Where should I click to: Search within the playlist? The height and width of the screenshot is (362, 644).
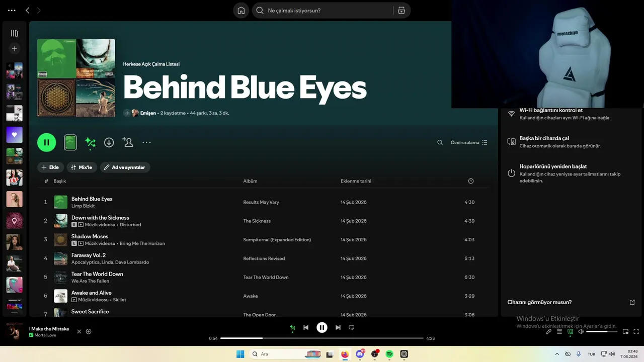click(440, 143)
